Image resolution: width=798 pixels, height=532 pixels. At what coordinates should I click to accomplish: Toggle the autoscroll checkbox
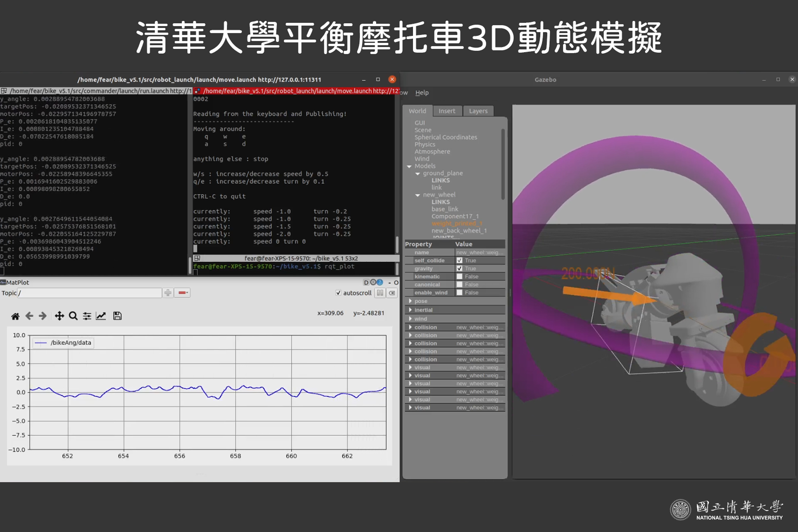point(338,293)
